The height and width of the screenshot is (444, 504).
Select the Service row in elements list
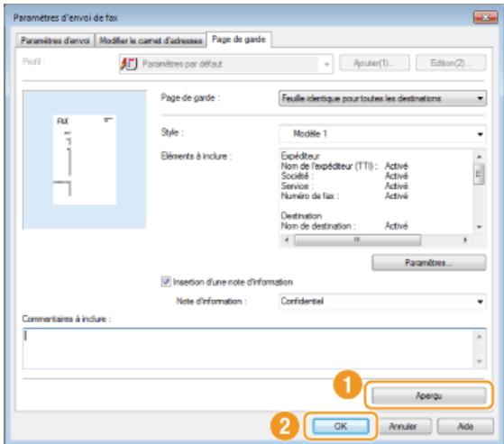coord(344,186)
